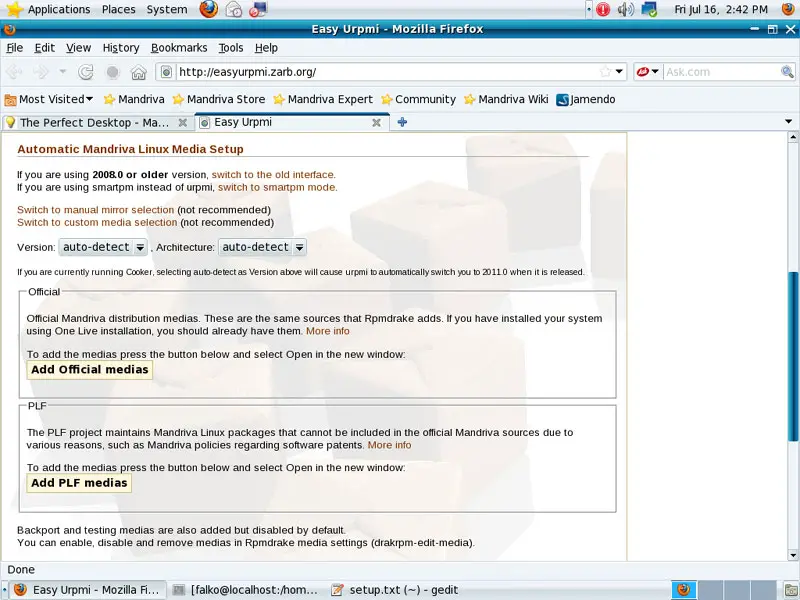Click More info in PLF section
The width and height of the screenshot is (800, 600).
(x=389, y=445)
